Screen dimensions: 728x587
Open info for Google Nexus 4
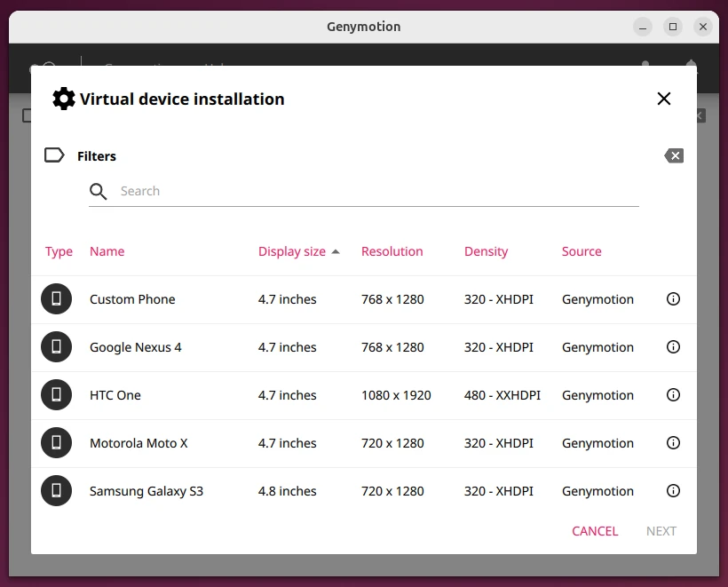point(673,347)
